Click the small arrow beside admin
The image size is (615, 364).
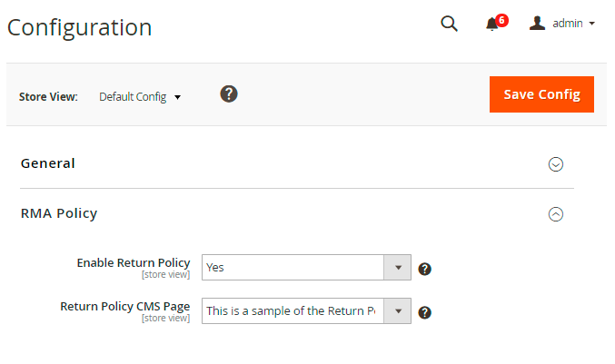click(592, 24)
